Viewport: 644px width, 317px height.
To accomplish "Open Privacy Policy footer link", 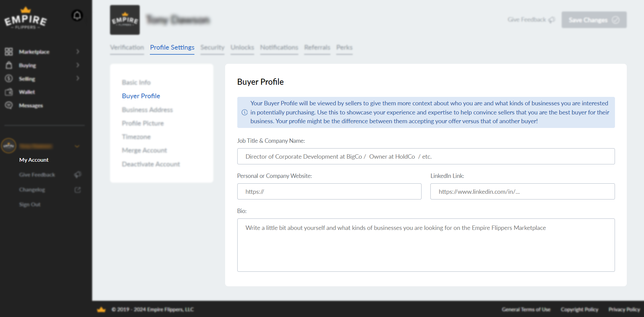I will [x=624, y=310].
